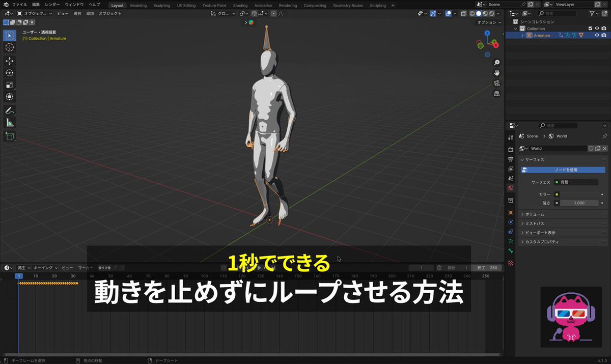The image size is (611, 364).
Task: Select the Annotate tool in left toolbar
Action: click(x=9, y=110)
